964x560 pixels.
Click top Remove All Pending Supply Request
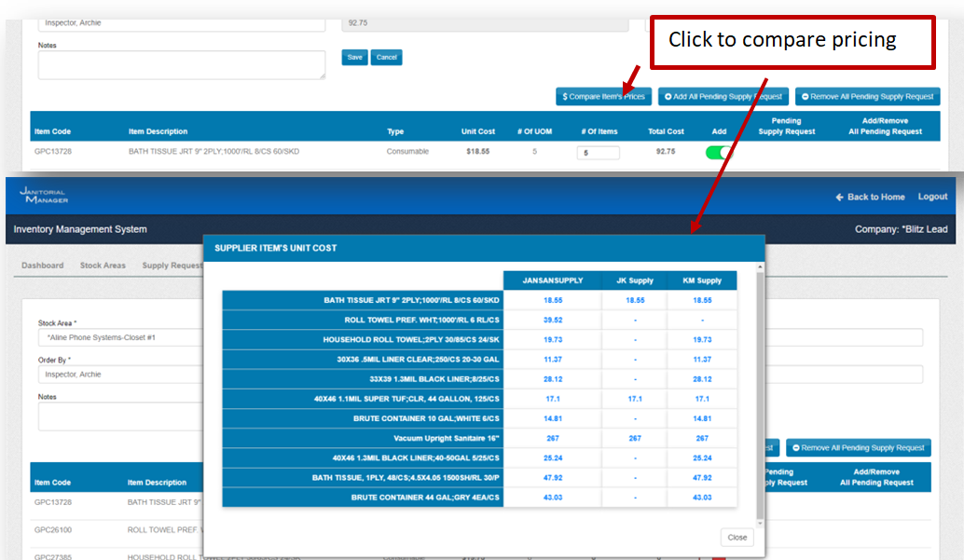click(x=867, y=97)
